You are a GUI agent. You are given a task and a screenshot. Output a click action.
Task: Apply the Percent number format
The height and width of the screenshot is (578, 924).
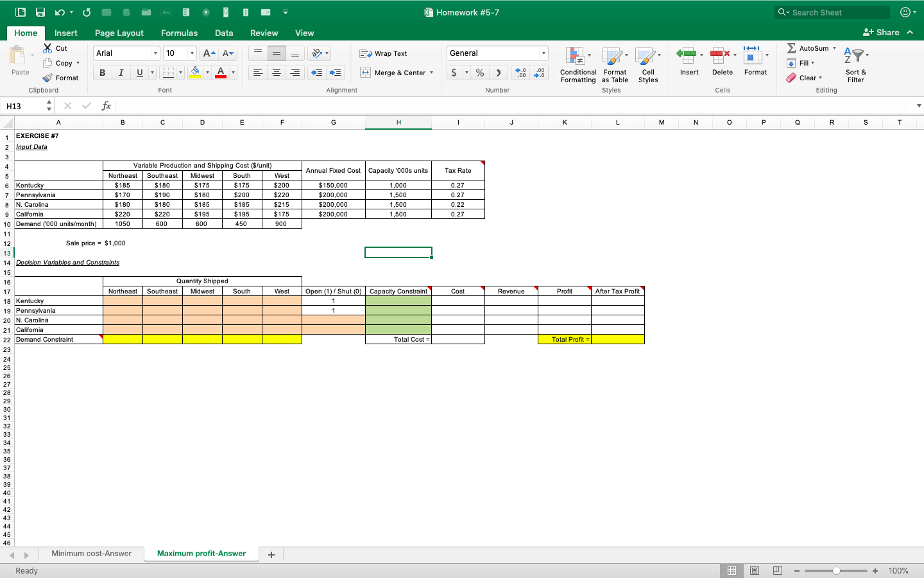point(479,73)
